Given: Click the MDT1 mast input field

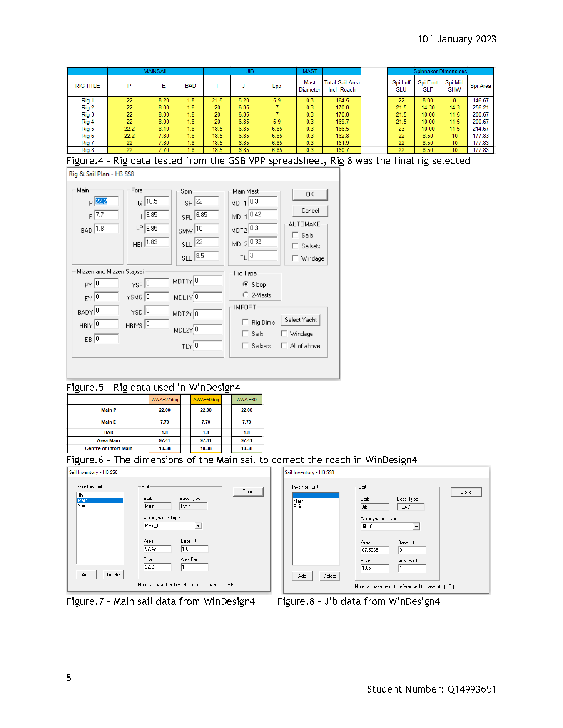Looking at the screenshot, I should click(x=263, y=201).
